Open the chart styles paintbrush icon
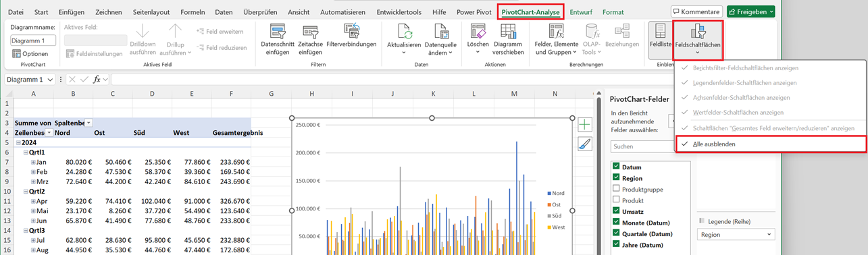This screenshot has width=868, height=255. pos(584,144)
